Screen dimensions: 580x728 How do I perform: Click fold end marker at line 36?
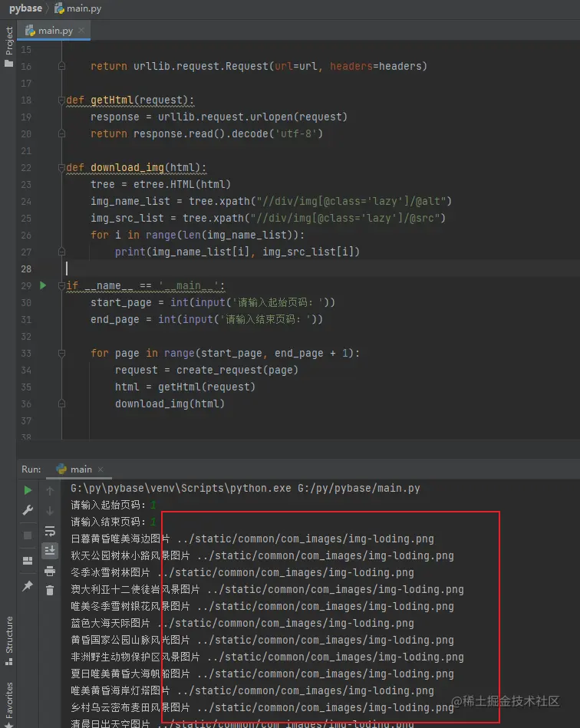[61, 404]
